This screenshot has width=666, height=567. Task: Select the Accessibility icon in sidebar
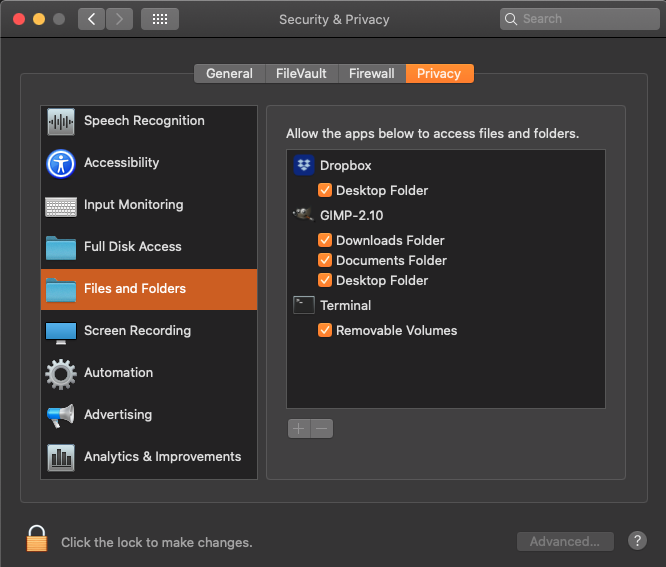(x=61, y=163)
